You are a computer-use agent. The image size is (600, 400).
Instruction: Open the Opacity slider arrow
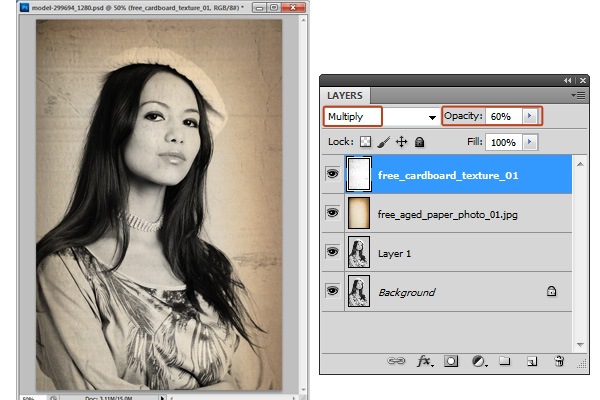[x=530, y=116]
